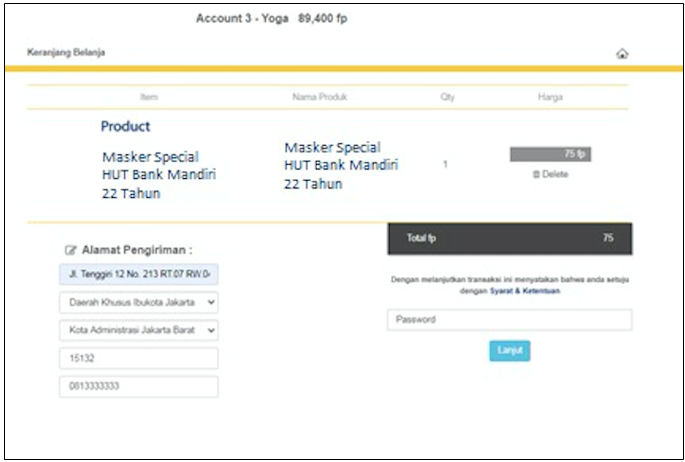Click the product name under Nama Produk column
Image resolution: width=685 pixels, height=462 pixels.
341,165
